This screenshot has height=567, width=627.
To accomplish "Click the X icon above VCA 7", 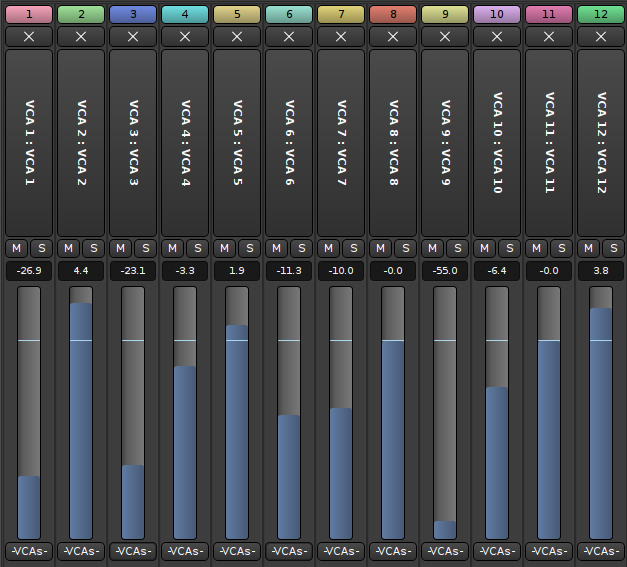I will tap(341, 36).
